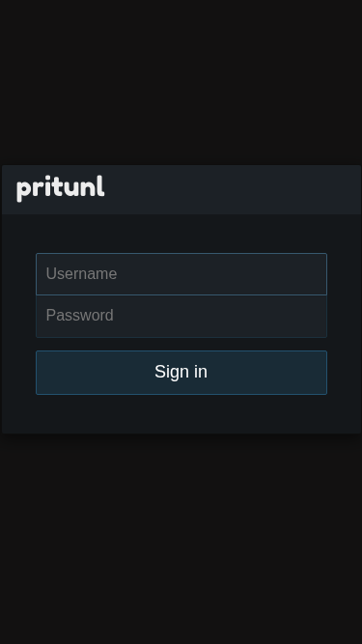Select the Password placeholder text
362x644 pixels.
tap(79, 316)
